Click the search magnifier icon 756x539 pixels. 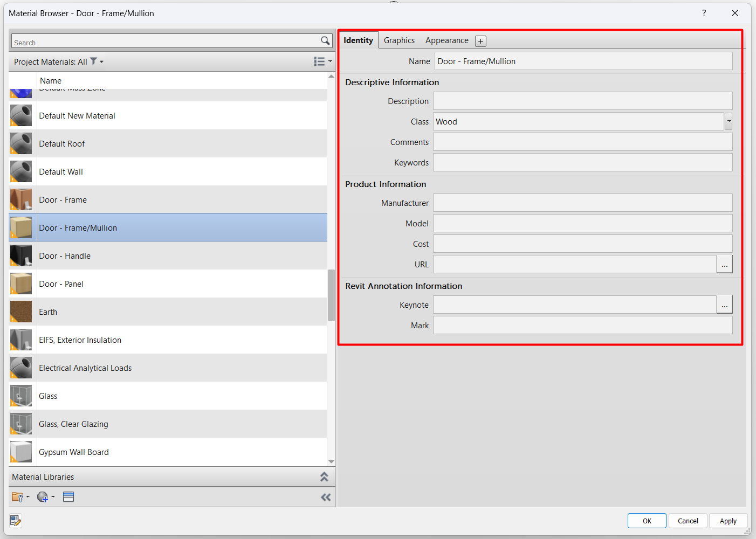(x=325, y=40)
